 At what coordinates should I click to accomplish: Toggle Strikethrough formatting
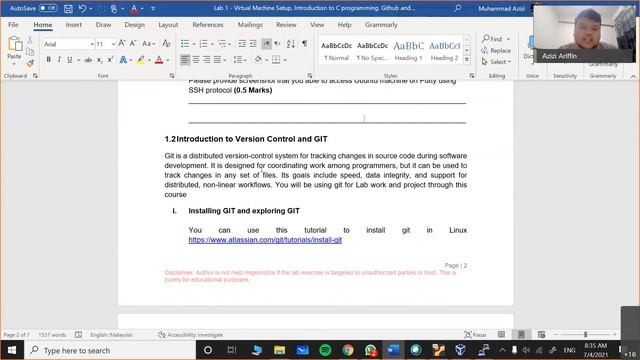tap(88, 60)
